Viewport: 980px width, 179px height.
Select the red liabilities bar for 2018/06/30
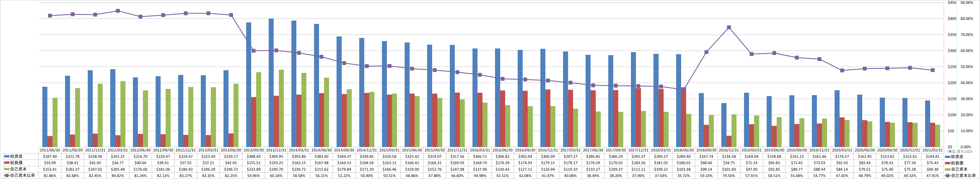683,117
